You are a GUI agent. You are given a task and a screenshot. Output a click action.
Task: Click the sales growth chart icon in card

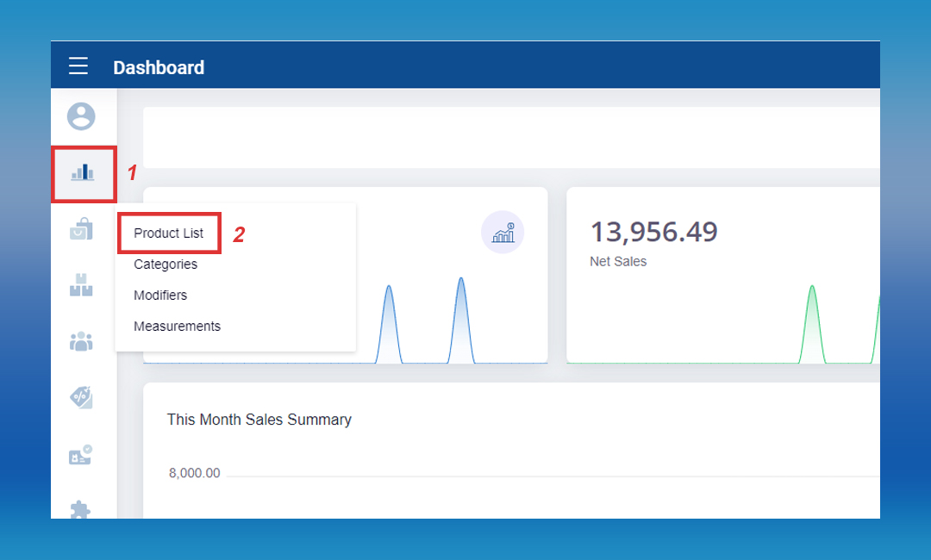503,233
